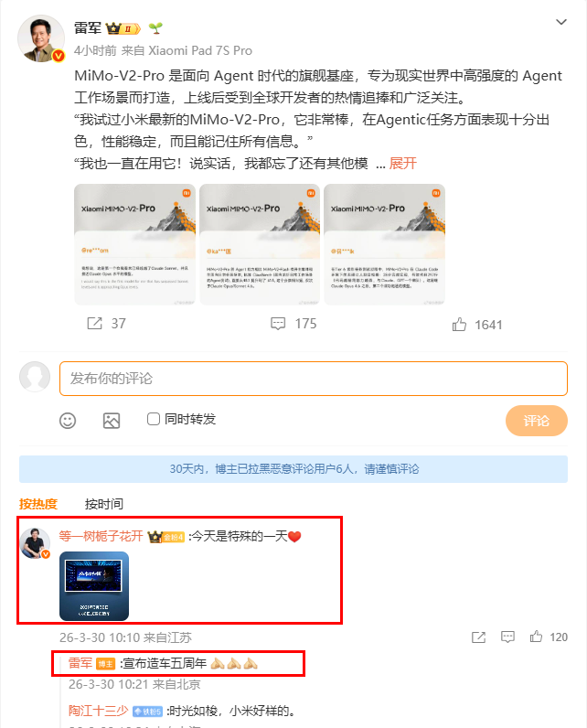587x728 pixels.
Task: Click into the 发布你的评论 field
Action: point(314,379)
